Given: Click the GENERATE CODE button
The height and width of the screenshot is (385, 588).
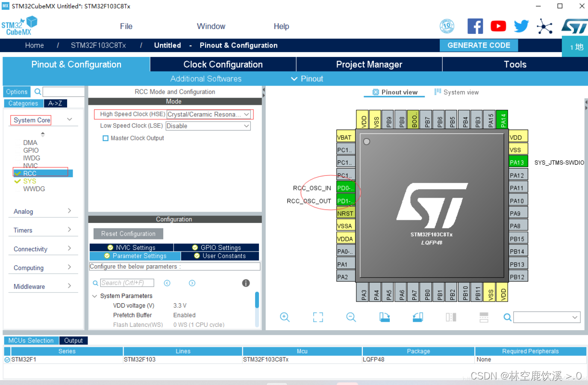Looking at the screenshot, I should [x=479, y=45].
